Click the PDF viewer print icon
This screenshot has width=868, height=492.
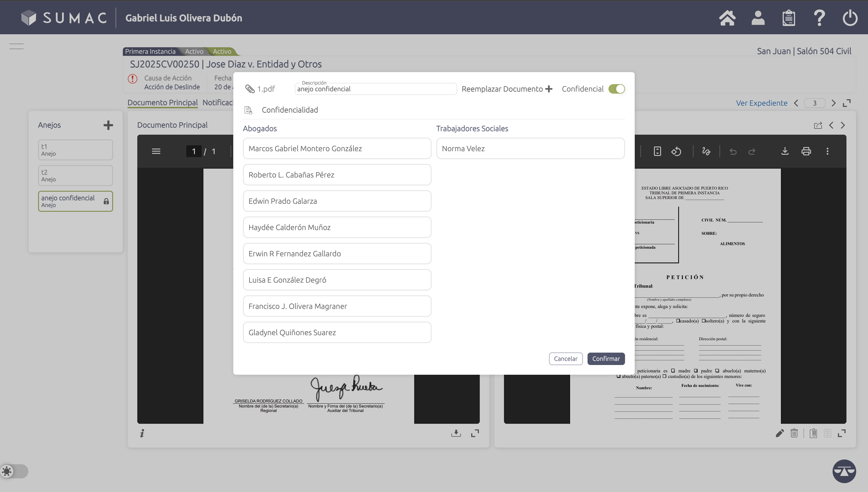click(806, 151)
